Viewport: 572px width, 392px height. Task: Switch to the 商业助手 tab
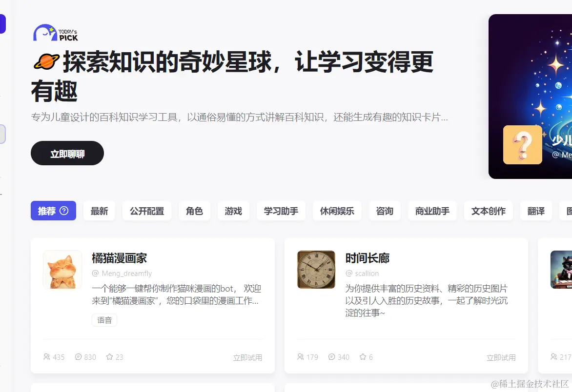pyautogui.click(x=432, y=211)
